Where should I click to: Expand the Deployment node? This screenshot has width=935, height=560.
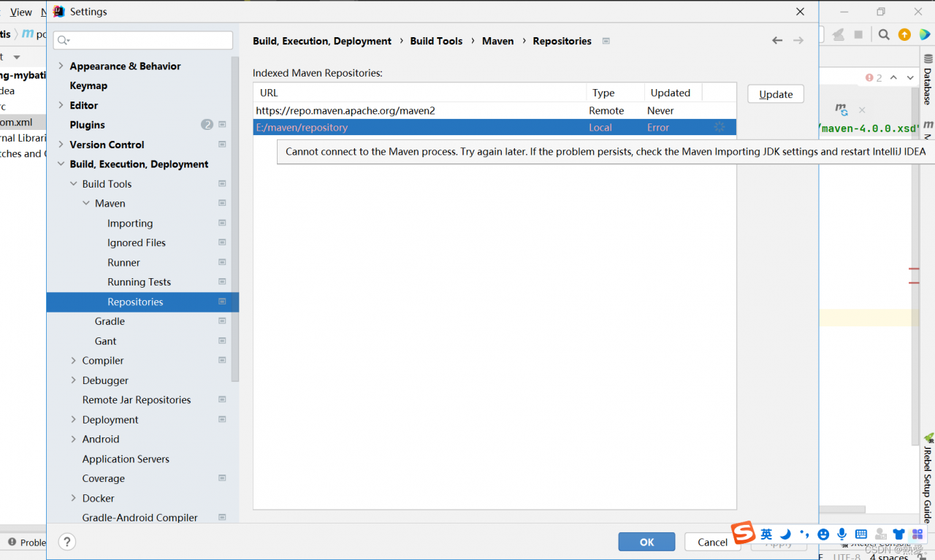coord(73,420)
